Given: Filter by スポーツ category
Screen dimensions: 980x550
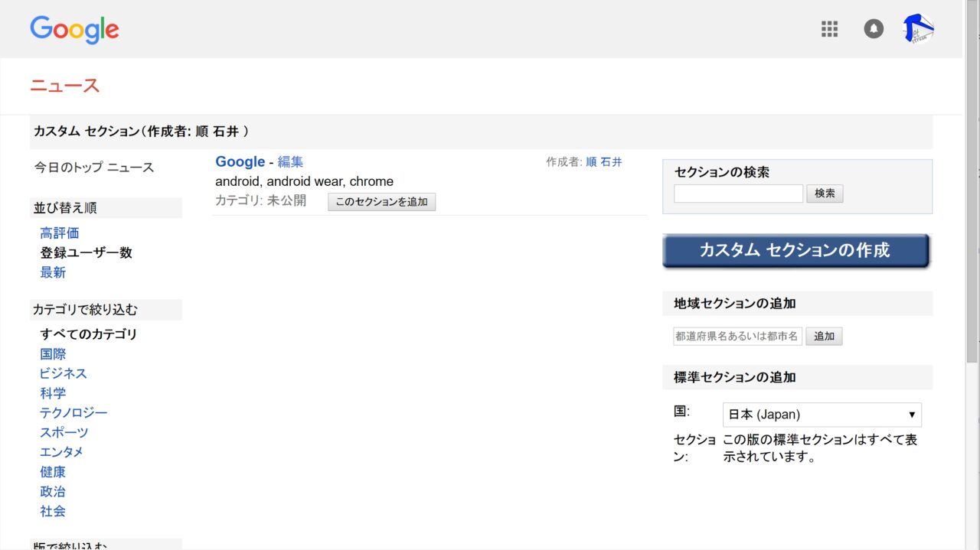Looking at the screenshot, I should (64, 433).
